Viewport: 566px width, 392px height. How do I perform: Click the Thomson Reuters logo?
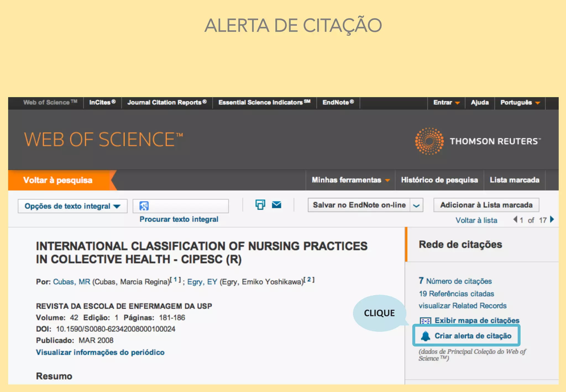(x=478, y=141)
